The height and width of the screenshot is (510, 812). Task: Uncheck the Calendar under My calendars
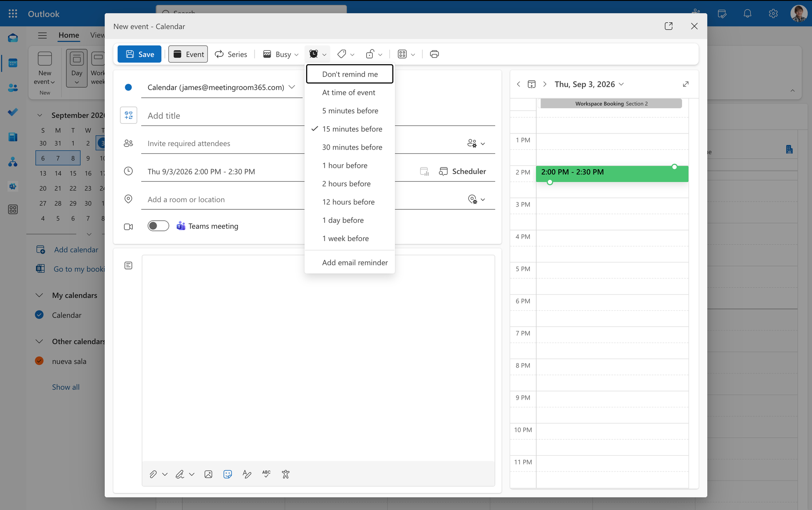tap(39, 315)
